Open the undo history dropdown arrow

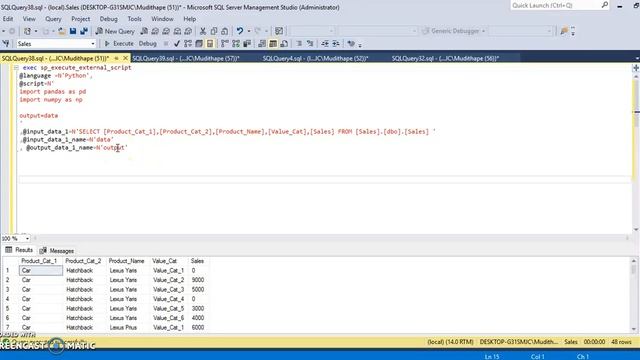[x=249, y=31]
